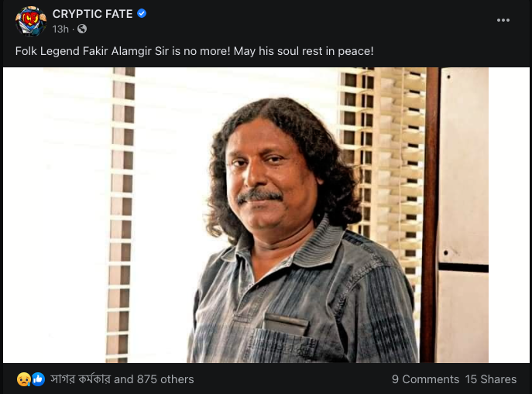Click the blue like reaction icon
The image size is (532, 394).
pos(38,379)
